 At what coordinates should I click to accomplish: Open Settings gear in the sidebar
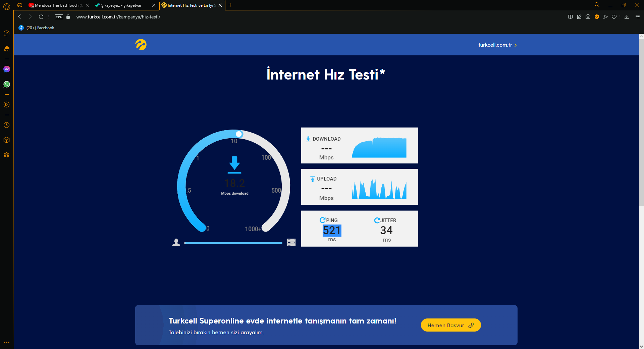7,155
